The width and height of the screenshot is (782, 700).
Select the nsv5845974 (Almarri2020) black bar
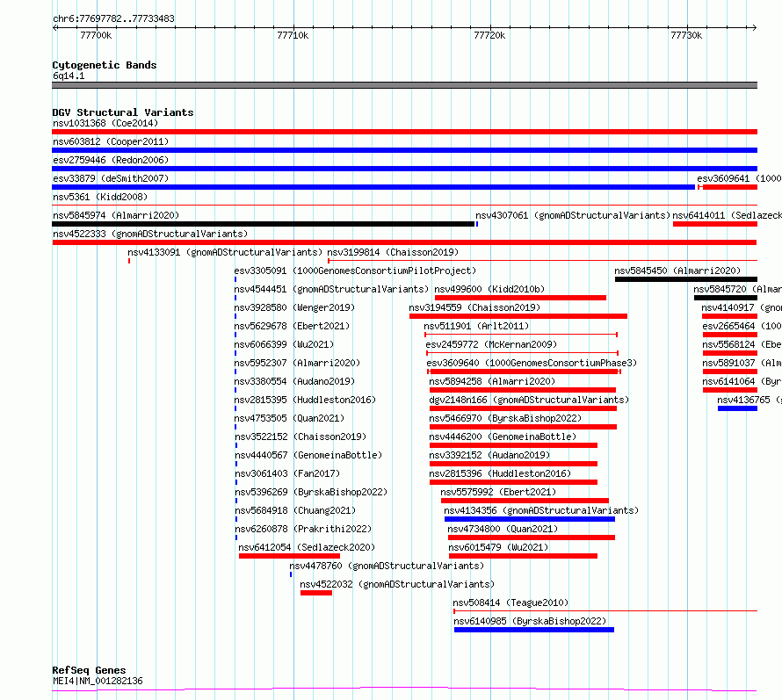click(x=264, y=224)
